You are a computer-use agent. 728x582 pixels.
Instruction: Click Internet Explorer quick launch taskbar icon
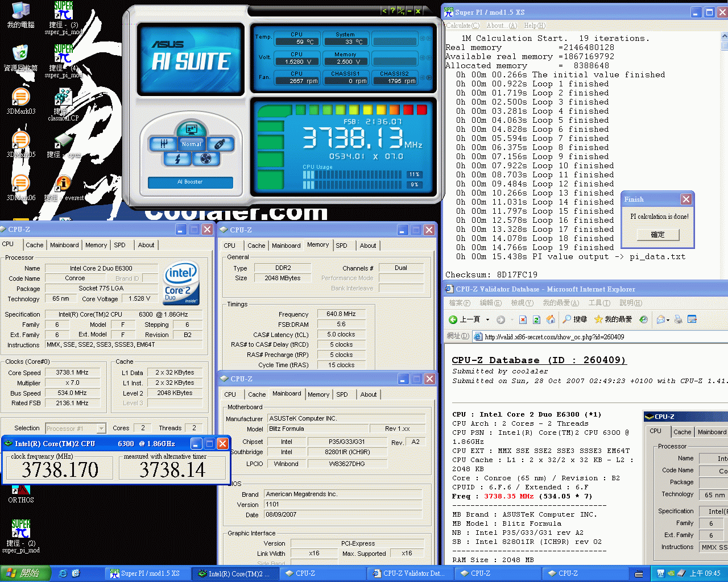tap(63, 573)
